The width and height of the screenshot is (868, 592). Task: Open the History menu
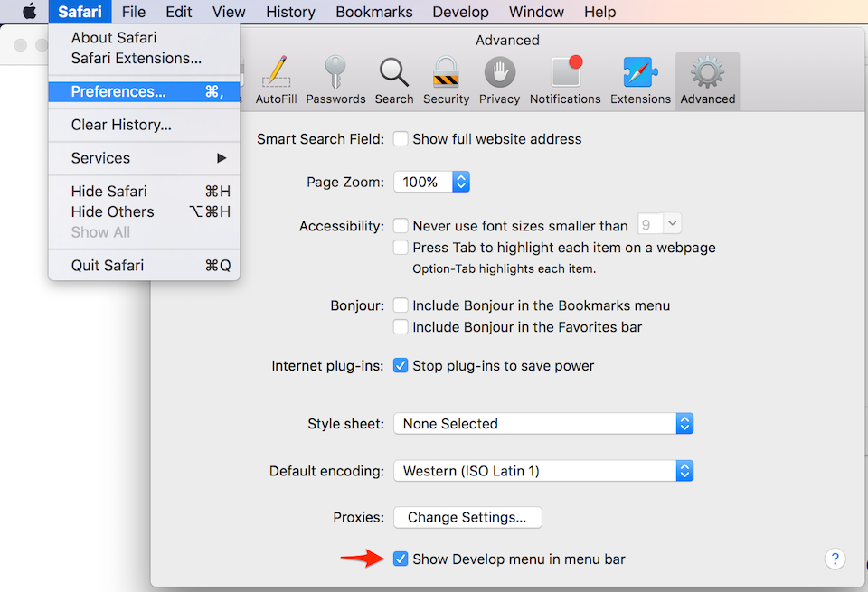[x=290, y=12]
